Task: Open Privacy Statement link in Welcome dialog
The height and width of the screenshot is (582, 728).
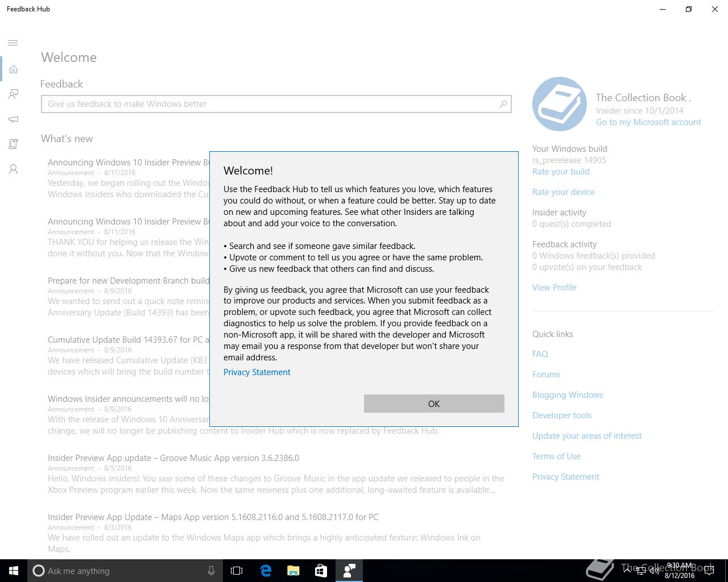Action: [257, 372]
